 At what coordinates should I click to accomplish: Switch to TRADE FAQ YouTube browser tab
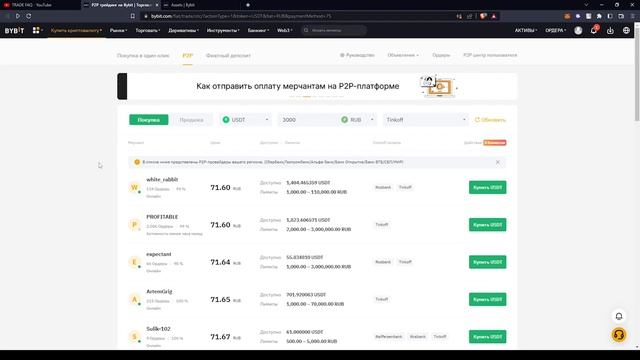coord(40,5)
